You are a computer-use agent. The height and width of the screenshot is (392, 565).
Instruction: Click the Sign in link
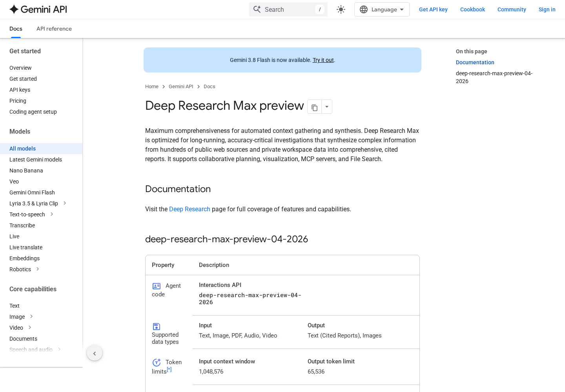(547, 9)
